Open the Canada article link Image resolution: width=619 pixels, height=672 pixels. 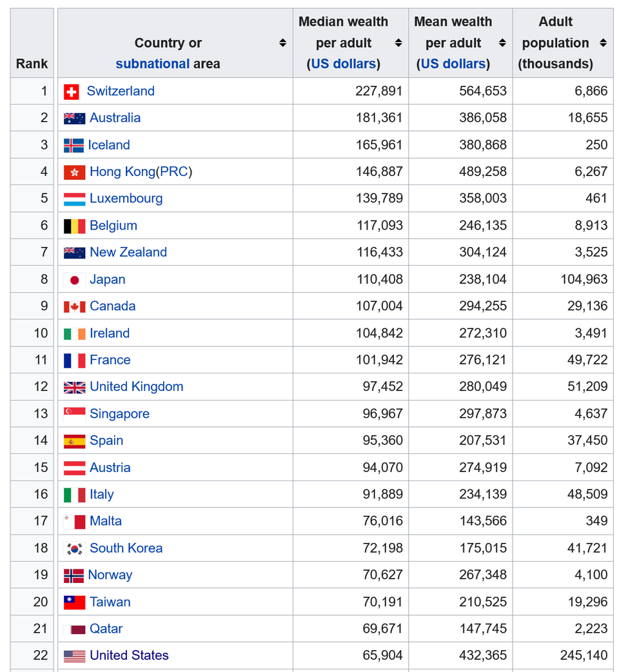[x=113, y=306]
